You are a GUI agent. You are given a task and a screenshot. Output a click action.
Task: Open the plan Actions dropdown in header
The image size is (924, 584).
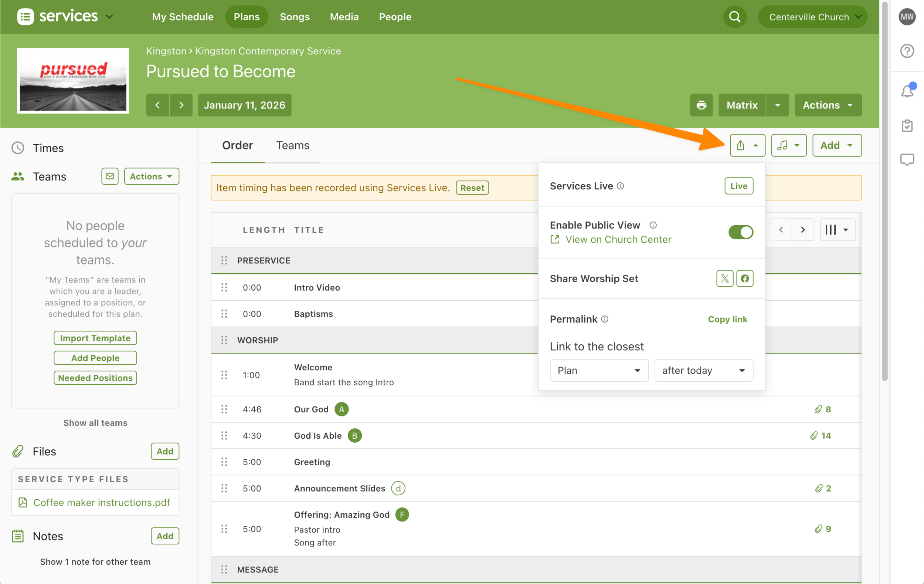[x=828, y=105]
